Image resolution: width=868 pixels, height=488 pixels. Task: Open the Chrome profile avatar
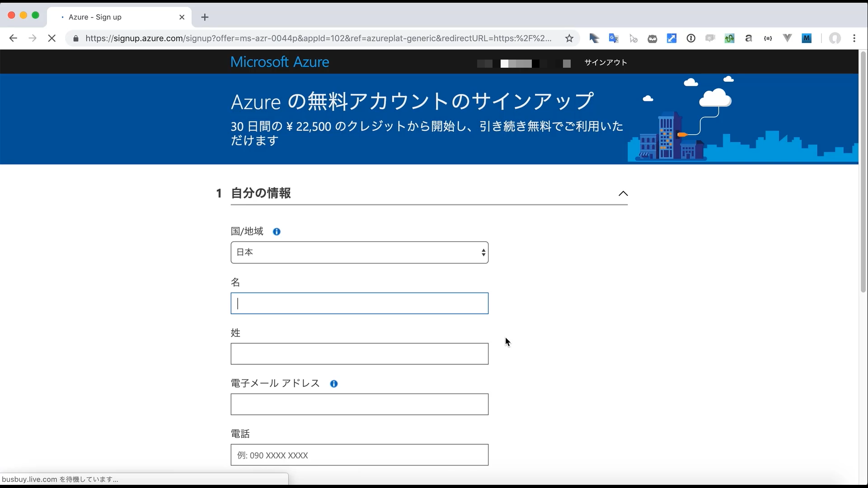point(835,38)
